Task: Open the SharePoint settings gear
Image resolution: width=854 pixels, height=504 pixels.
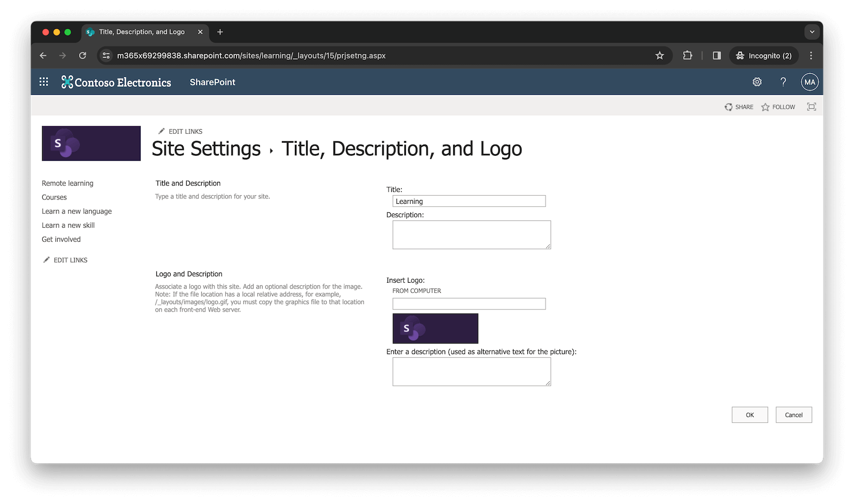Action: point(756,82)
